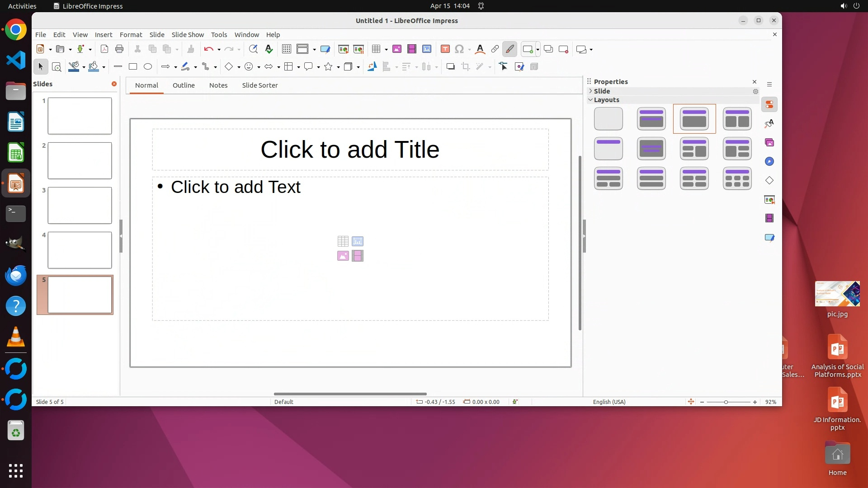Toggle the Shadow button on the drawing toolbar

point(450,67)
